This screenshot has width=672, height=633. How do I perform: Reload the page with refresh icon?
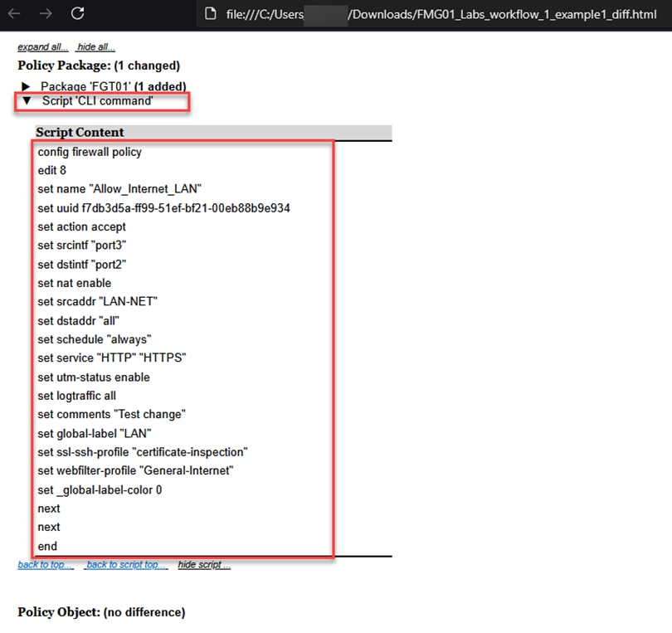pyautogui.click(x=78, y=13)
